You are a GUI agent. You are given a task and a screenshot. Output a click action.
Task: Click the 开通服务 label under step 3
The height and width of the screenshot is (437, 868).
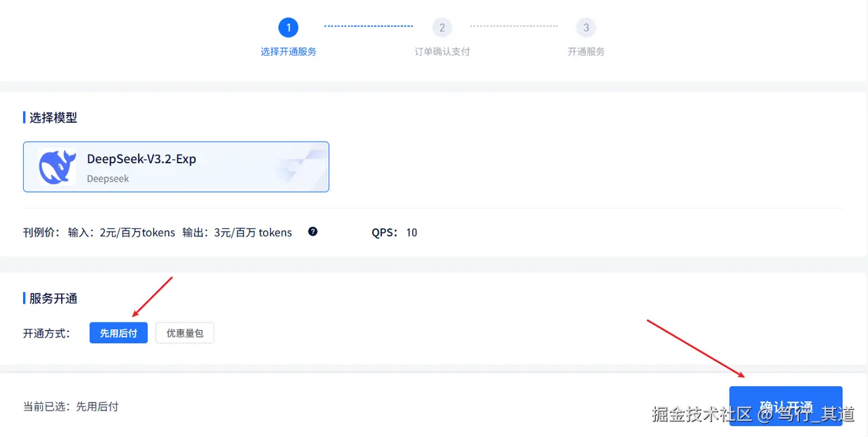point(586,51)
